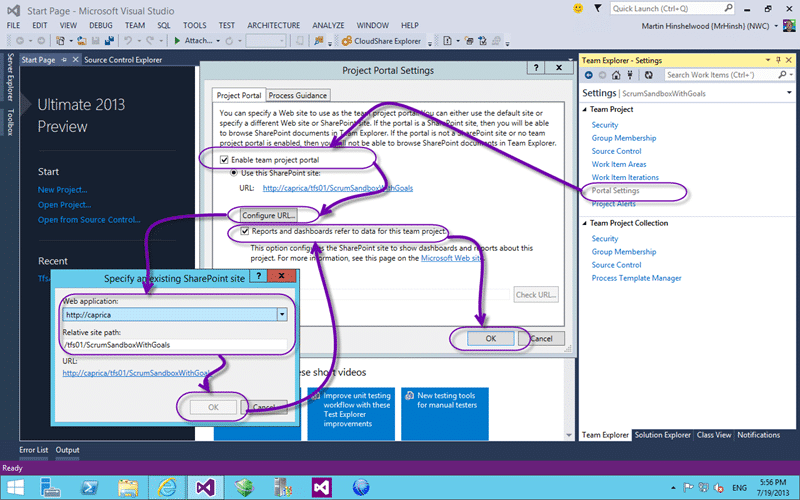Click the New Project toolbar icon

click(x=60, y=41)
